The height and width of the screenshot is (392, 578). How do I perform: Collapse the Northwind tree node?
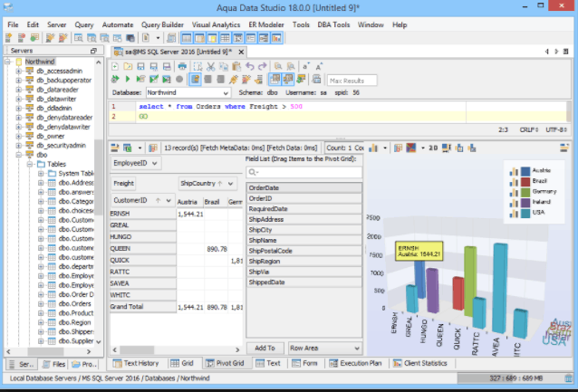pyautogui.click(x=7, y=62)
